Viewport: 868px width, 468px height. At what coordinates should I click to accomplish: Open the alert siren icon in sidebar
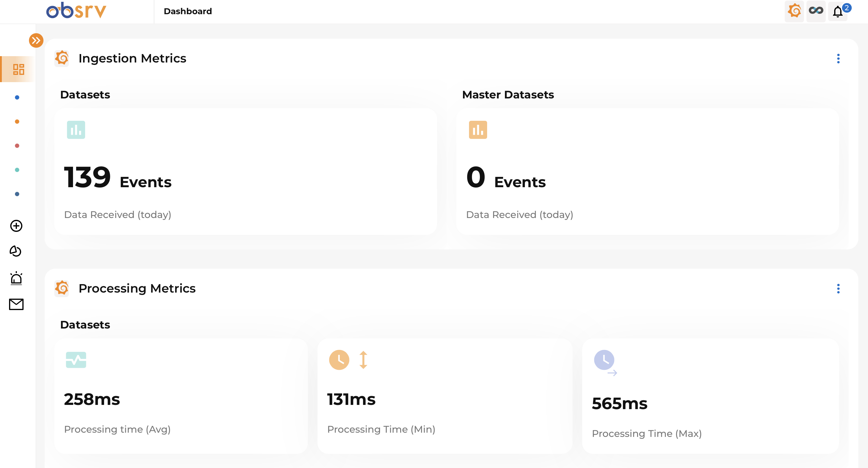click(x=16, y=278)
